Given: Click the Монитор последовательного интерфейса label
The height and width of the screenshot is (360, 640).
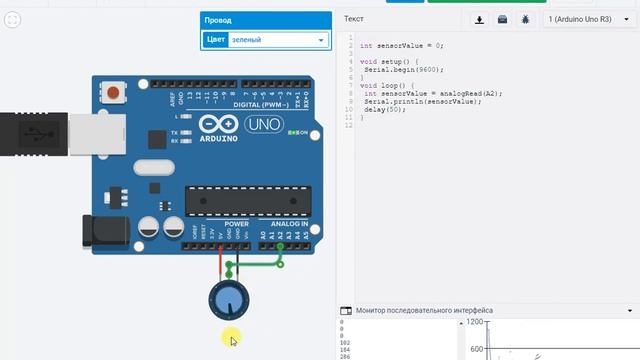Looking at the screenshot, I should click(424, 310).
